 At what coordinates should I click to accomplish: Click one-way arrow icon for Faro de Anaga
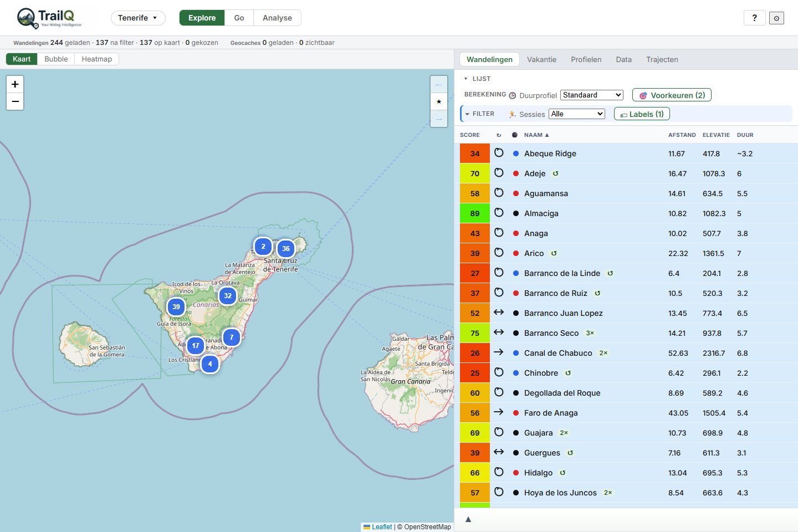(499, 412)
